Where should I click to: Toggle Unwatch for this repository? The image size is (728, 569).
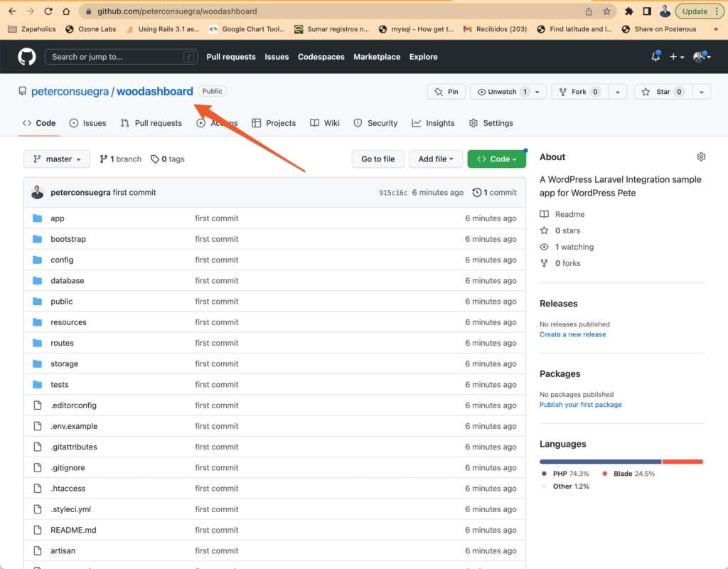tap(502, 92)
